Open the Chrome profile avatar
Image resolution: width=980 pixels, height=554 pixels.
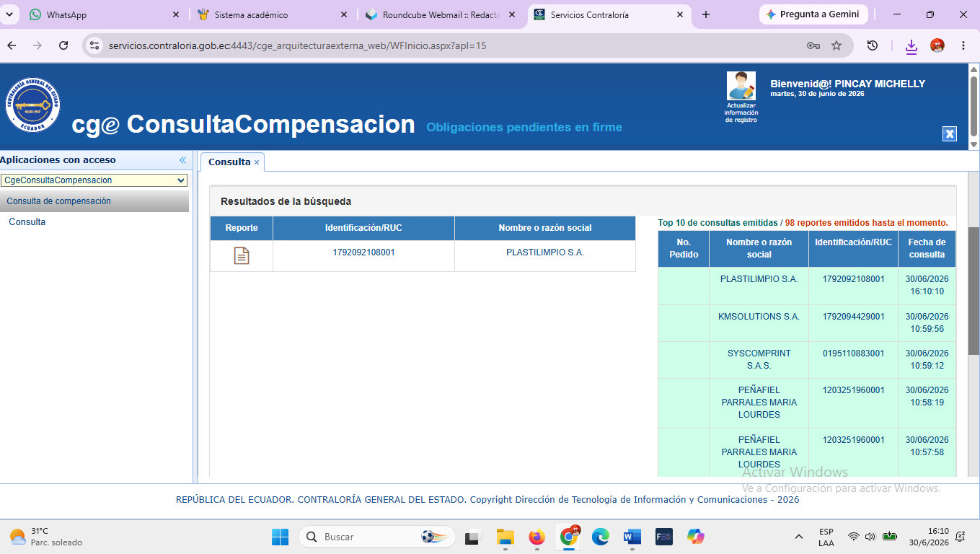(x=937, y=45)
